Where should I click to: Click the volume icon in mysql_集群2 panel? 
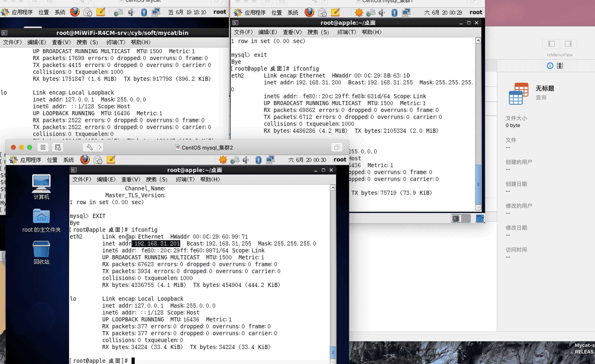(x=246, y=160)
